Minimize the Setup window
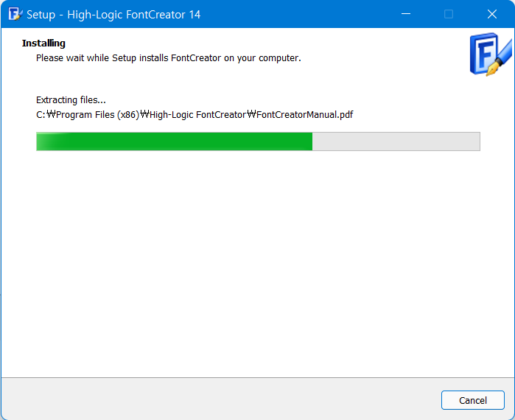 click(406, 14)
